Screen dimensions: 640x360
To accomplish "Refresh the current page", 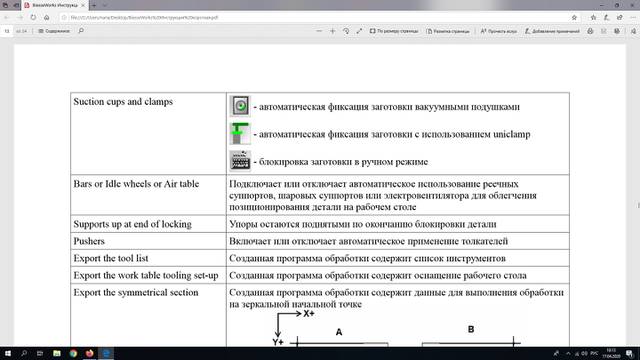I will [x=33, y=18].
